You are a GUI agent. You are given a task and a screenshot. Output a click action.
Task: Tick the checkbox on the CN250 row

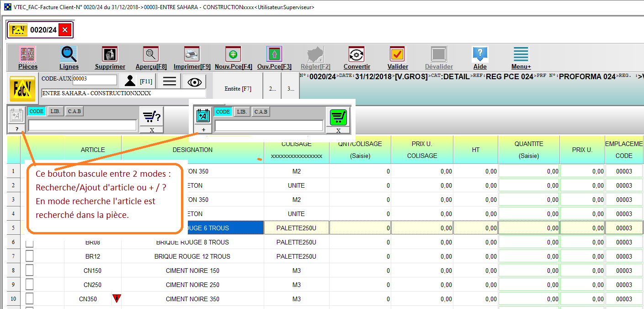(x=29, y=285)
